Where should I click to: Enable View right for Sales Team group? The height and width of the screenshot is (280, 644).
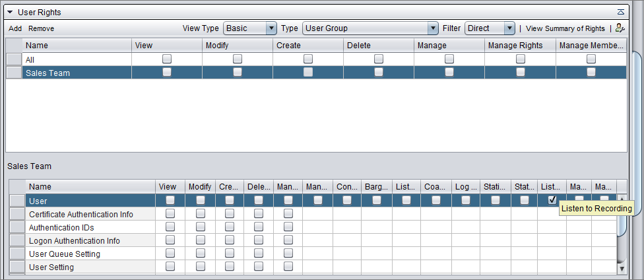167,73
